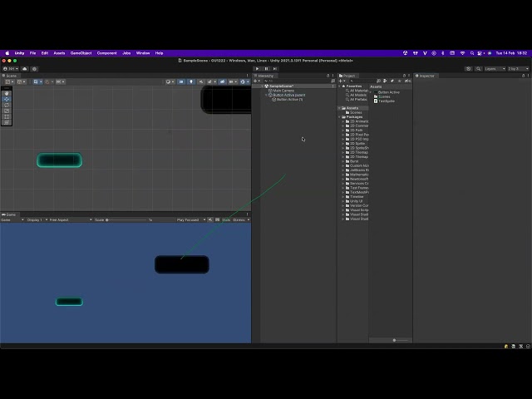The width and height of the screenshot is (532, 399).
Task: Open the Free Aspect dropdown
Action: (71, 219)
